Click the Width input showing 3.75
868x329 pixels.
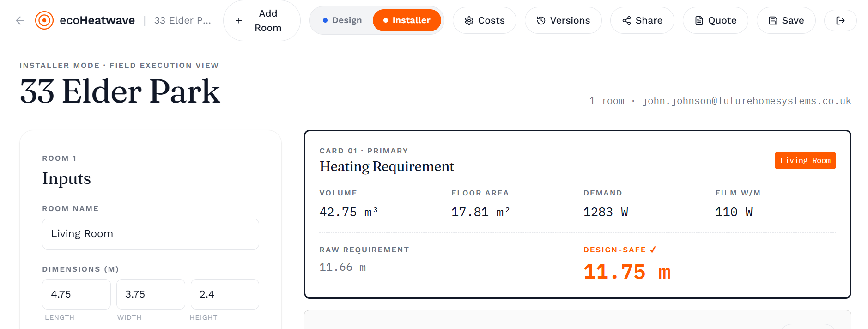coord(151,294)
